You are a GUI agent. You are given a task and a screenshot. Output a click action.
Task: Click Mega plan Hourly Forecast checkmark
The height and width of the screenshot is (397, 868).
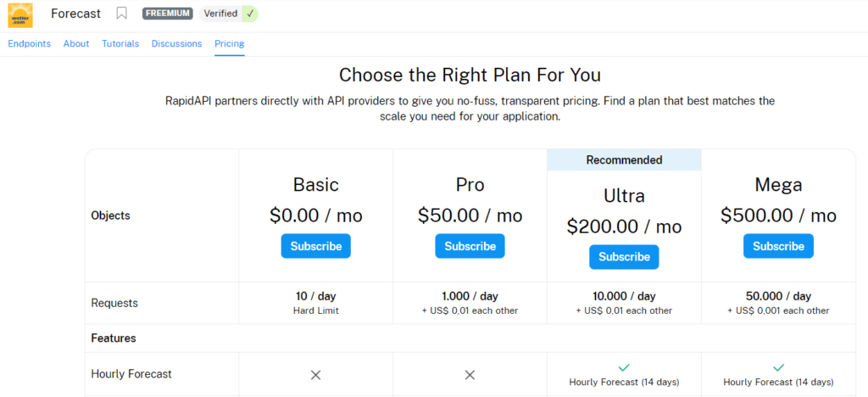[778, 367]
